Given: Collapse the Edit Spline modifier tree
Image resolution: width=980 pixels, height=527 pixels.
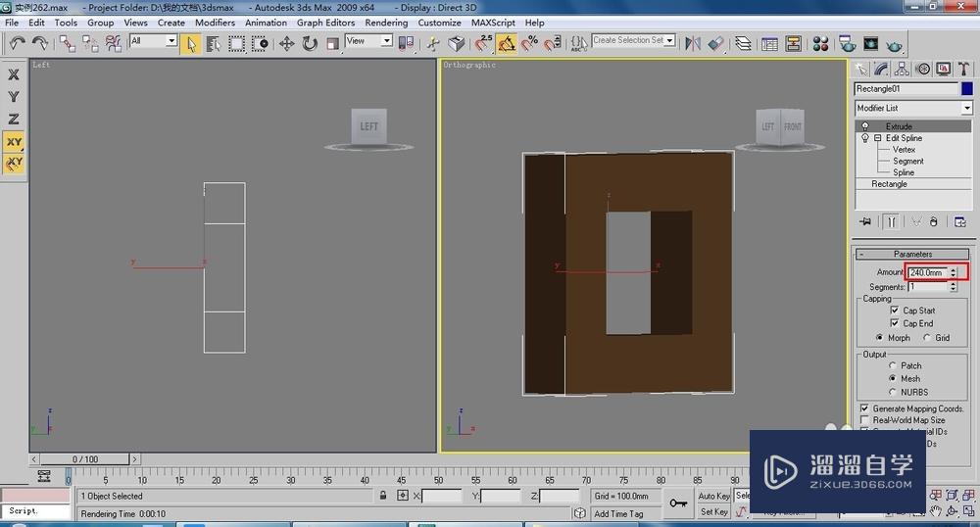Looking at the screenshot, I should pos(878,138).
